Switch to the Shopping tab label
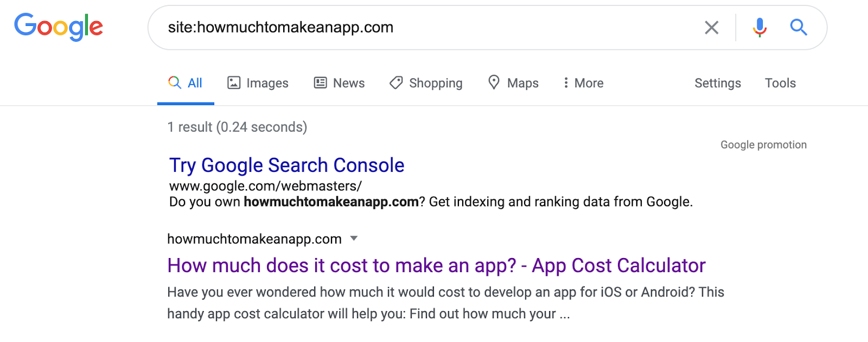868x342 pixels. tap(436, 83)
